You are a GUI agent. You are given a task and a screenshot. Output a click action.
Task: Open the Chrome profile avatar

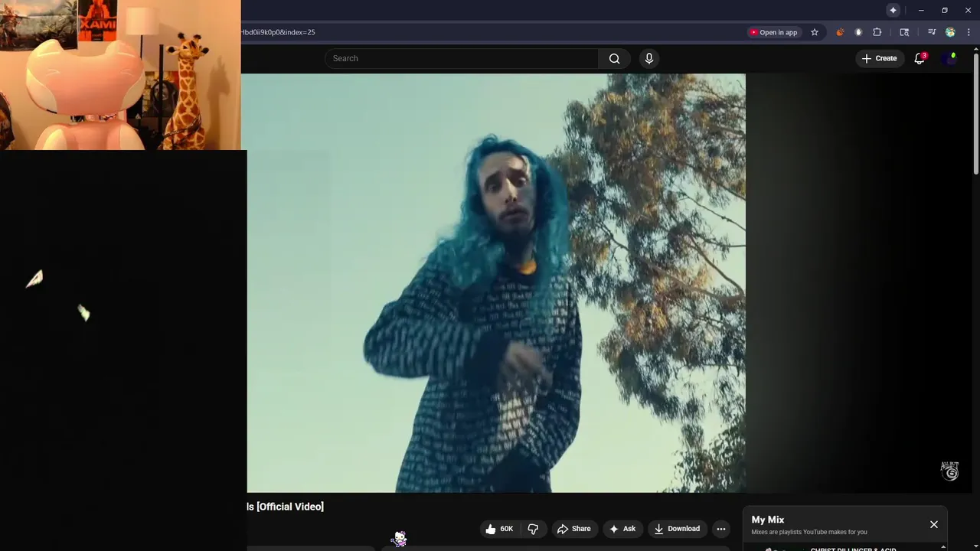point(950,32)
